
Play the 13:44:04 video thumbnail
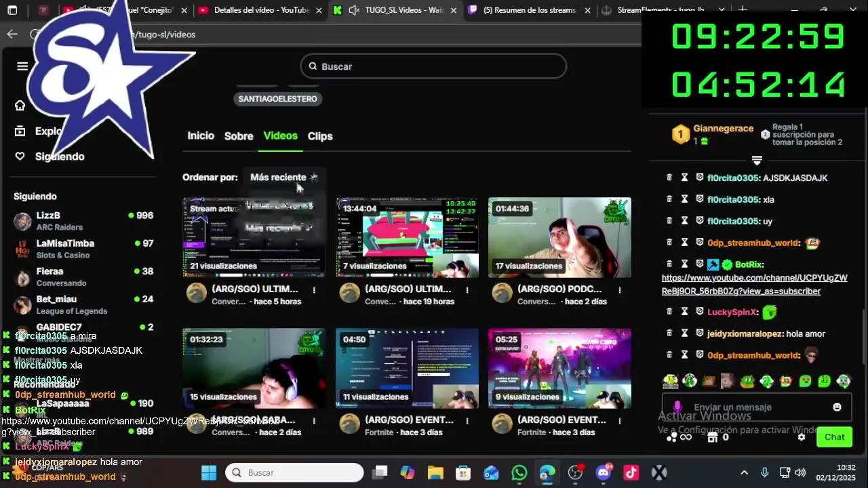point(407,237)
